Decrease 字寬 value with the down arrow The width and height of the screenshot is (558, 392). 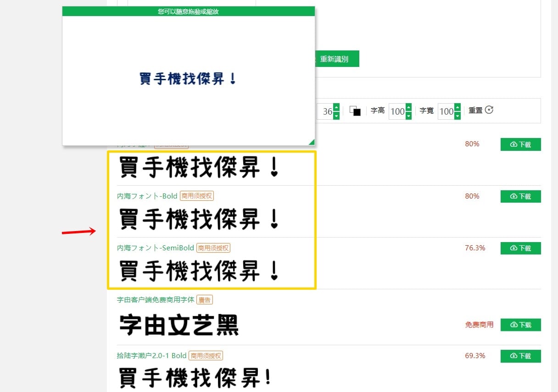457,116
